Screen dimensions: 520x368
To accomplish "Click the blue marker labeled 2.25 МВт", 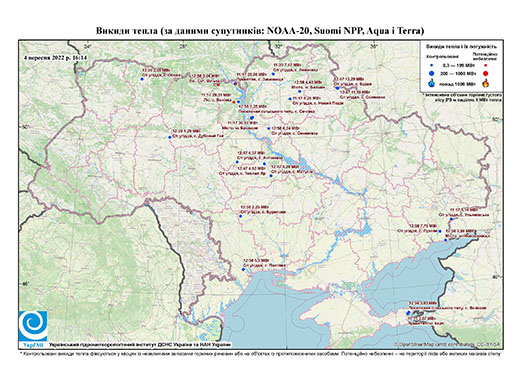I will [x=240, y=216].
